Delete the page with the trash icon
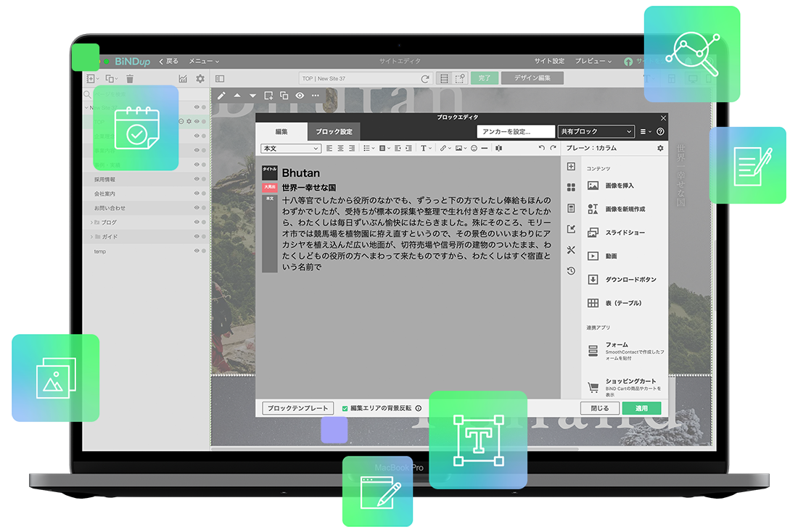Viewport: 798px width, 532px height. 130,78
